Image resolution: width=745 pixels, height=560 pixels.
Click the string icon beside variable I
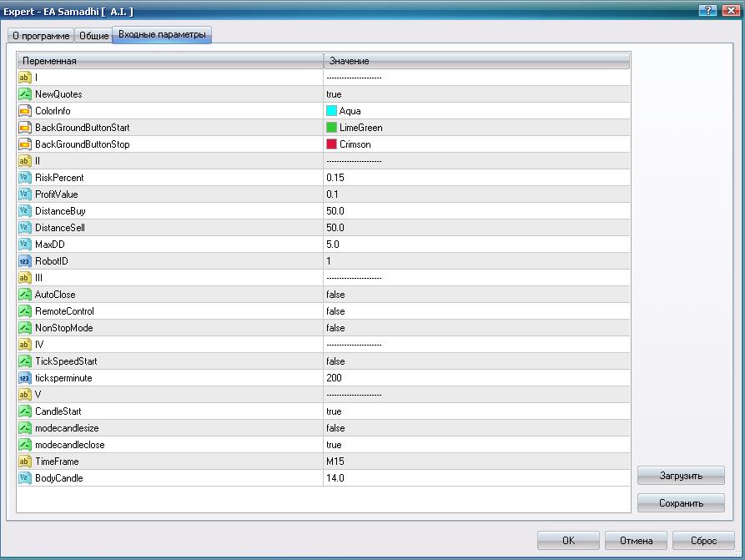click(x=25, y=78)
